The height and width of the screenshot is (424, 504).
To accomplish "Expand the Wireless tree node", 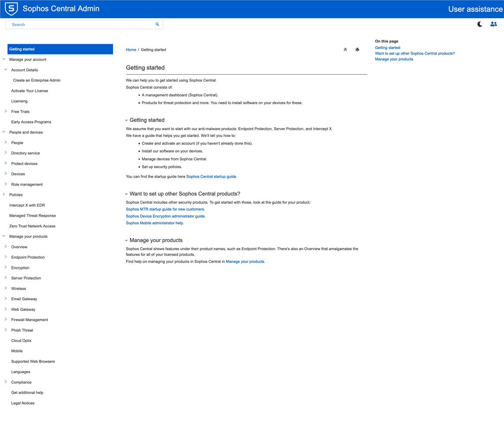I will (x=6, y=288).
